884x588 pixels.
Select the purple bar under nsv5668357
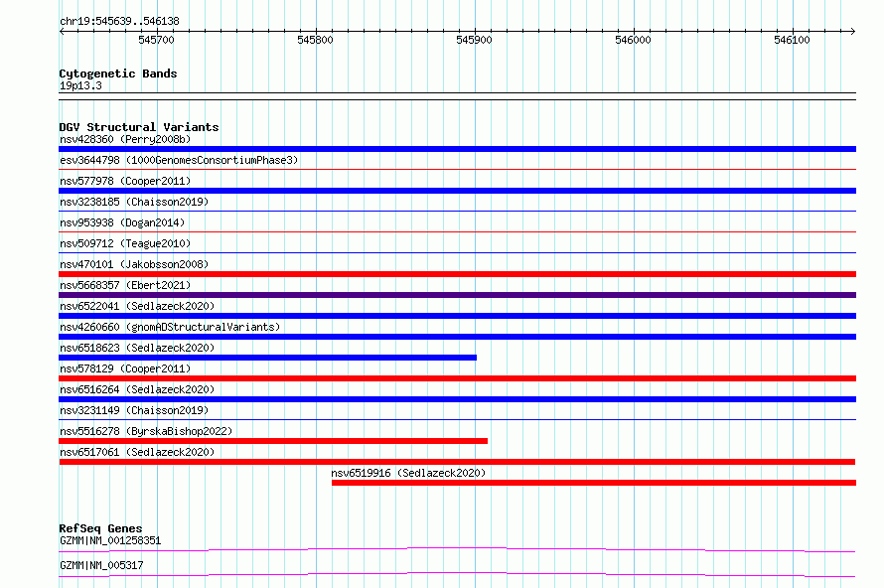point(457,295)
